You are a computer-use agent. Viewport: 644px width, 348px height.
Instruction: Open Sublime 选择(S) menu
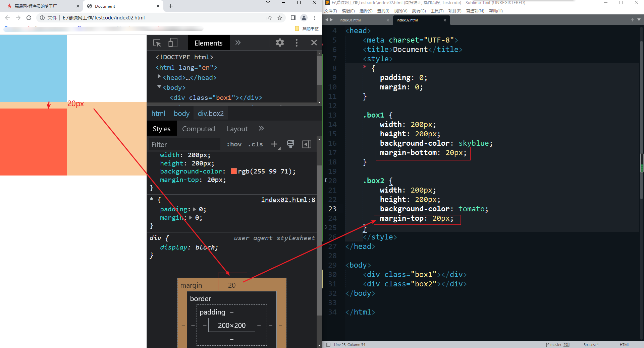coord(366,11)
